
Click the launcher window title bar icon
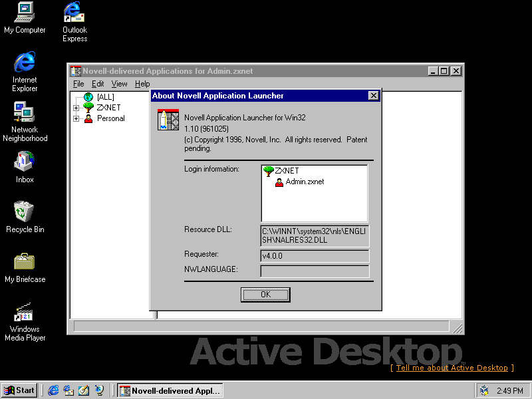coord(76,71)
